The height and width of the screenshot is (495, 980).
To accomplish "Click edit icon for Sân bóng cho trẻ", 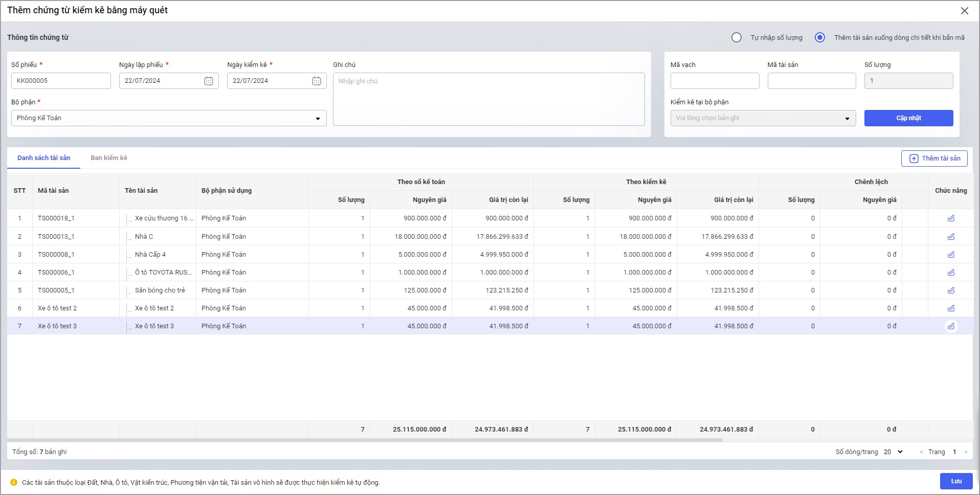I will pos(951,290).
